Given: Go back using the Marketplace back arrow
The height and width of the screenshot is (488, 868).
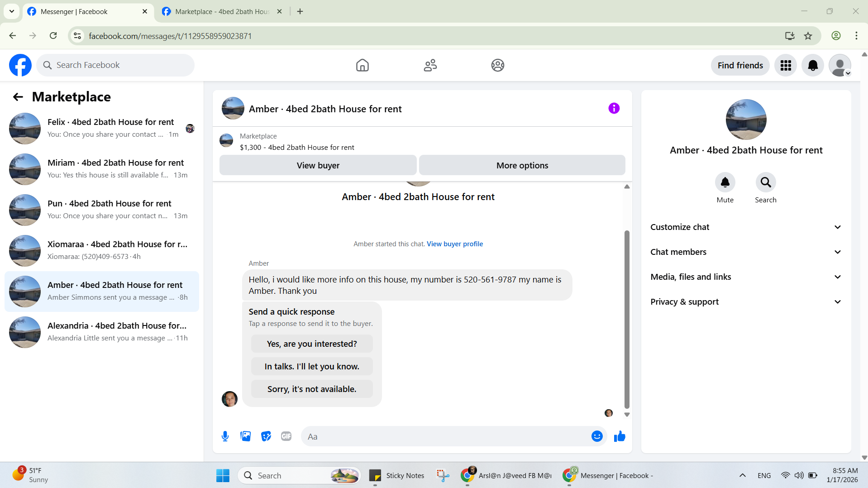Looking at the screenshot, I should (18, 96).
